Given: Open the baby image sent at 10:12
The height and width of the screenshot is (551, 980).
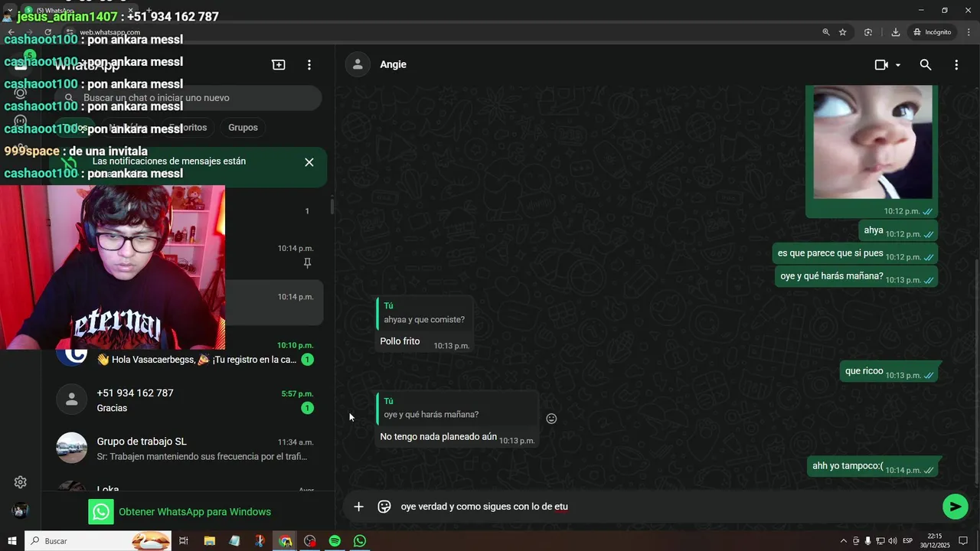Looking at the screenshot, I should (x=873, y=142).
